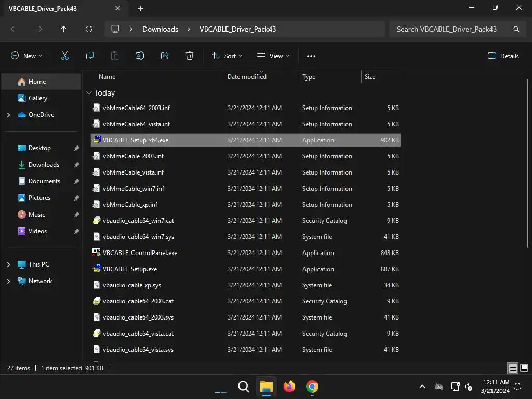Go forward with the right arrow
The image size is (532, 399).
pyautogui.click(x=39, y=29)
